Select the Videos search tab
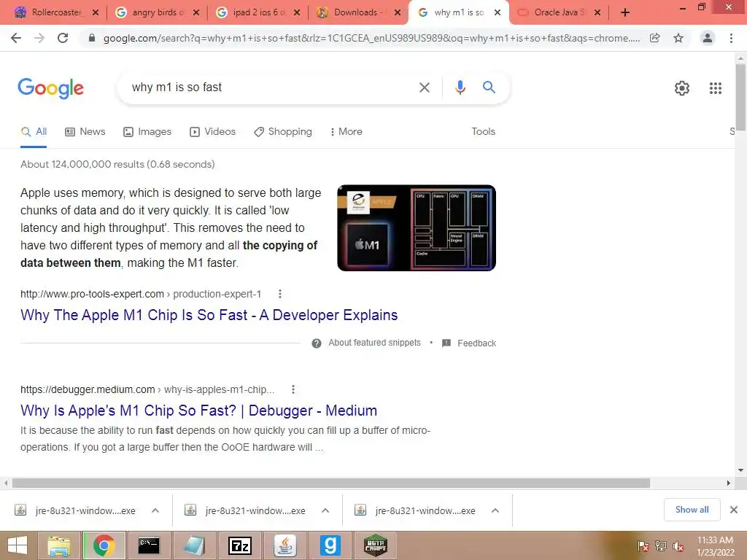 212,132
